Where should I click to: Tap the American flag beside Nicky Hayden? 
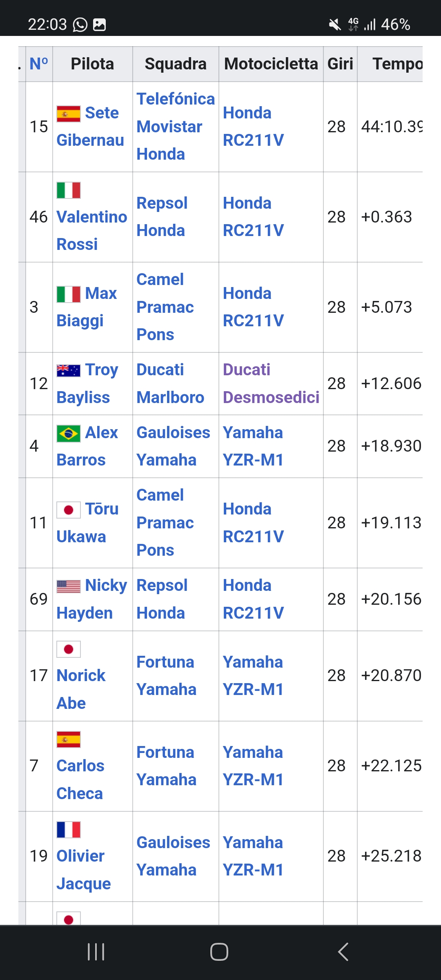(69, 586)
